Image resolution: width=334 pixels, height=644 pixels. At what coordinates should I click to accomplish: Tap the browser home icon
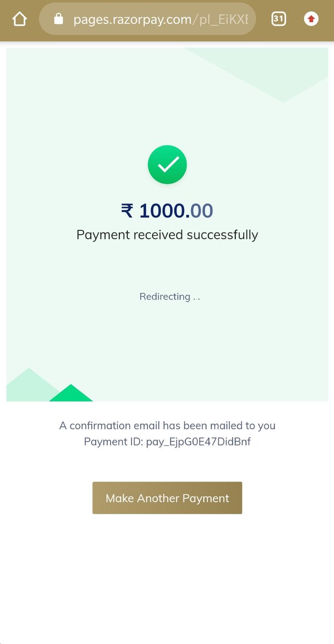[x=20, y=20]
